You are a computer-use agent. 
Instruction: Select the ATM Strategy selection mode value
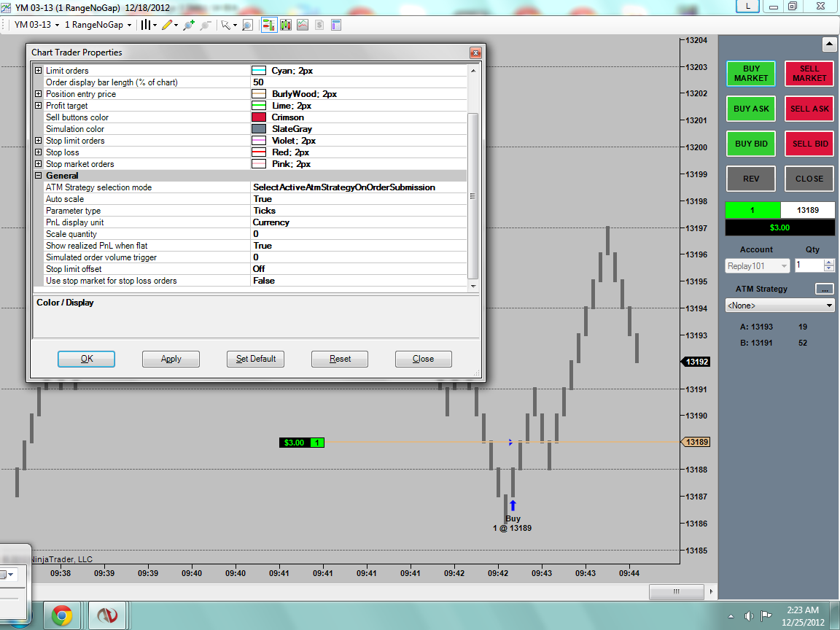tap(359, 187)
